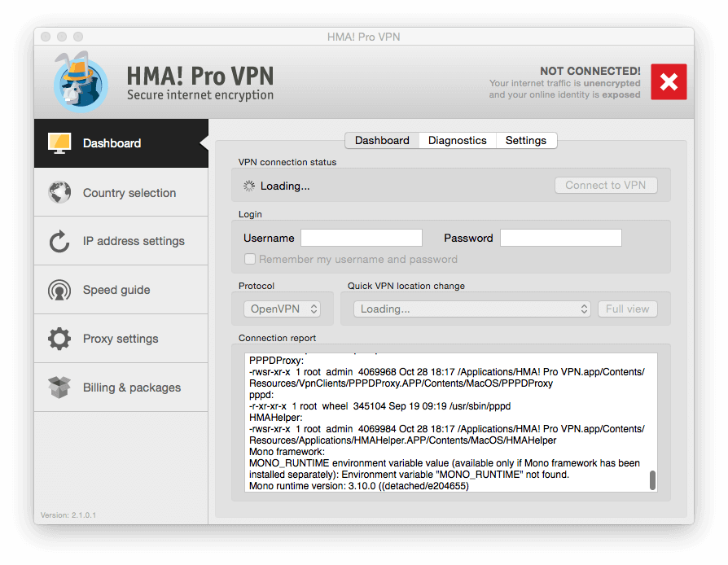Go to Speed guide section
The height and width of the screenshot is (565, 728).
[x=121, y=290]
